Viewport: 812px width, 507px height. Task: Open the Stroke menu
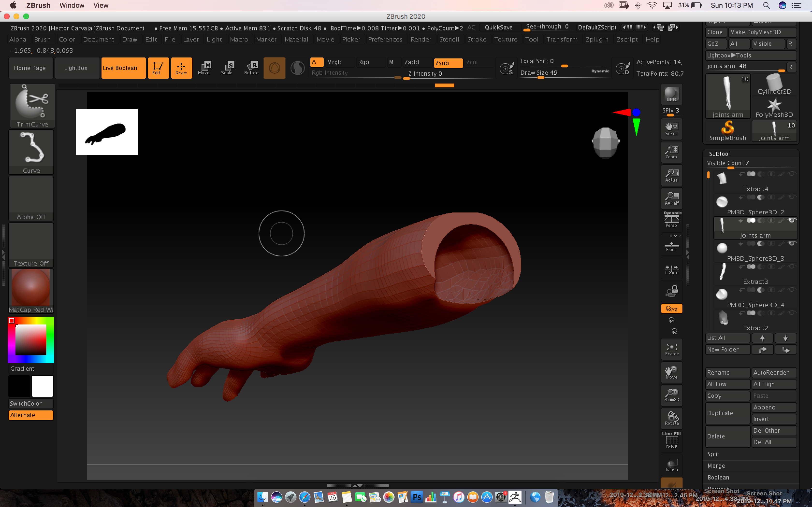coord(477,39)
